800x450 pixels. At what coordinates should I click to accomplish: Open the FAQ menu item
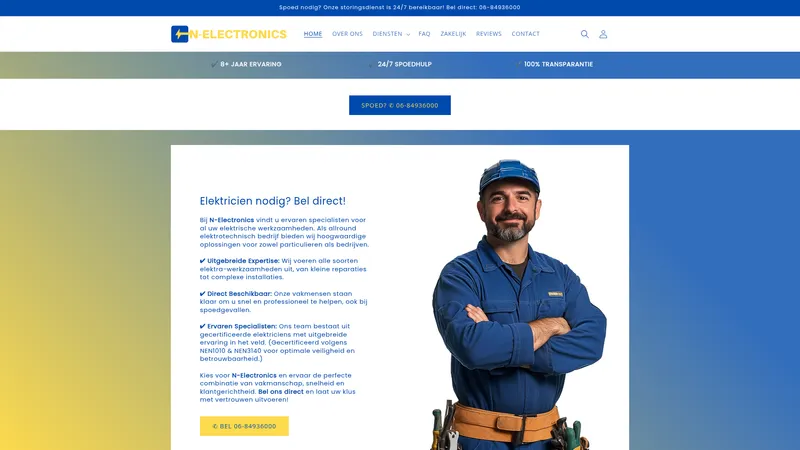pyautogui.click(x=424, y=34)
